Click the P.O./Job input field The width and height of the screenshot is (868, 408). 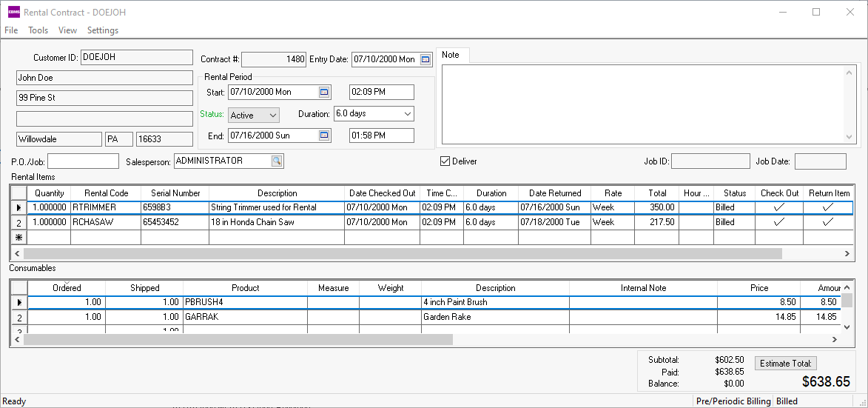click(x=83, y=161)
